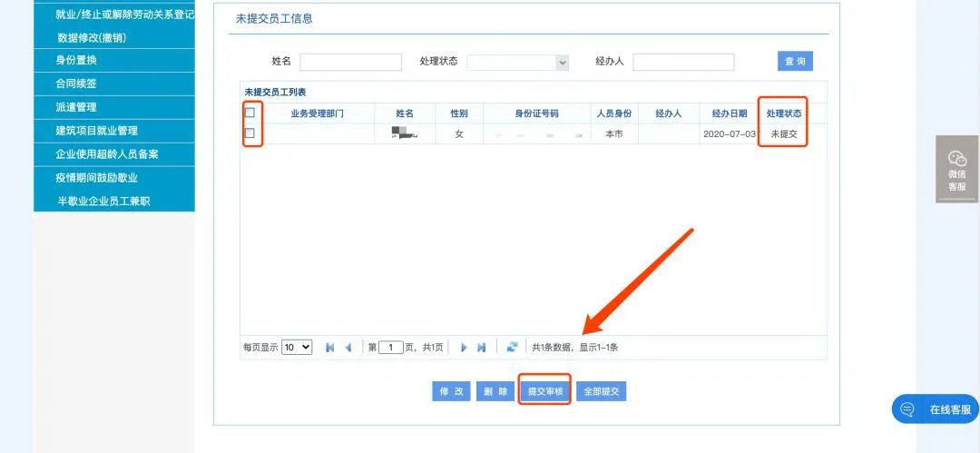Jump to the last page of results
This screenshot has height=453, width=980.
[x=482, y=348]
